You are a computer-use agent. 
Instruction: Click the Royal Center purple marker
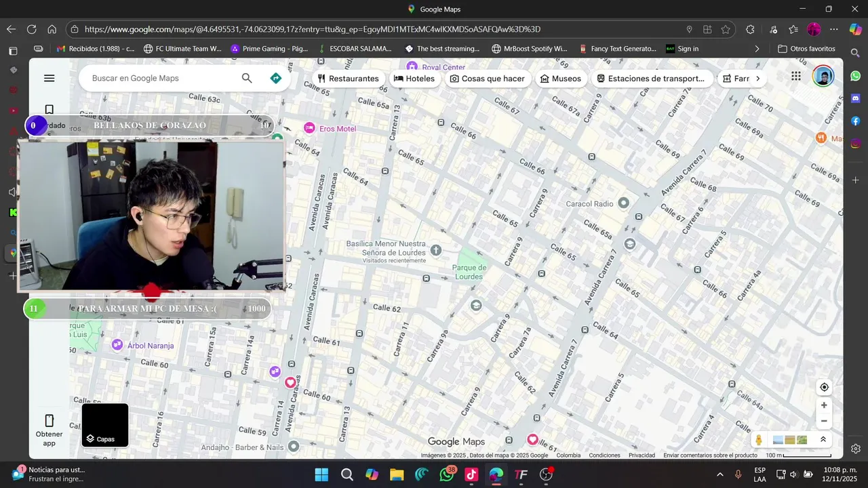pyautogui.click(x=412, y=66)
